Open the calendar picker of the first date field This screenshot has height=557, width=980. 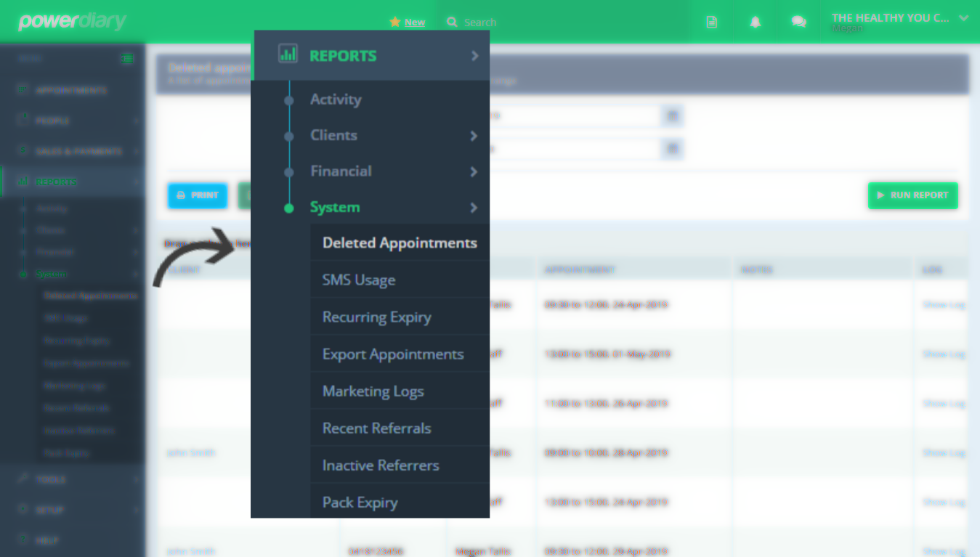[x=673, y=115]
